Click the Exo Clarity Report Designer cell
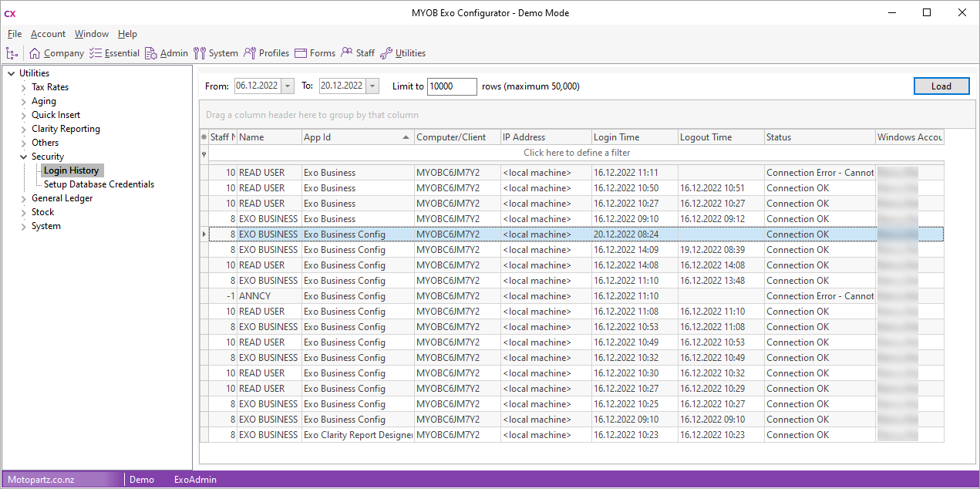 click(358, 435)
